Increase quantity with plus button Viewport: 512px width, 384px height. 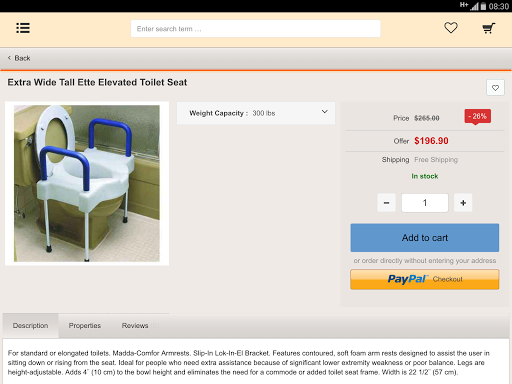[463, 203]
